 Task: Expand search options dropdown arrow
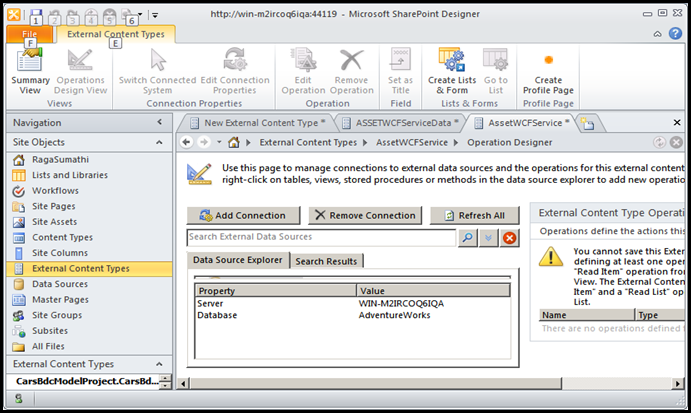[x=488, y=238]
